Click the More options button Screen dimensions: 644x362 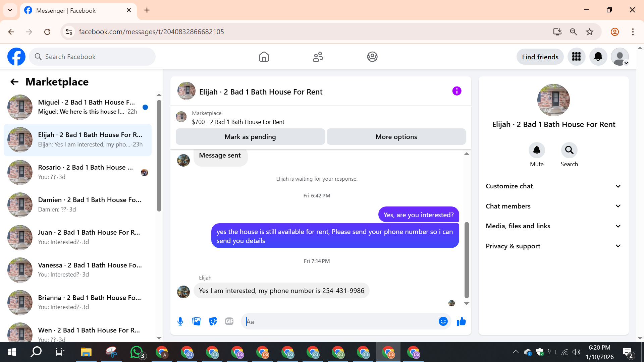coord(396,137)
